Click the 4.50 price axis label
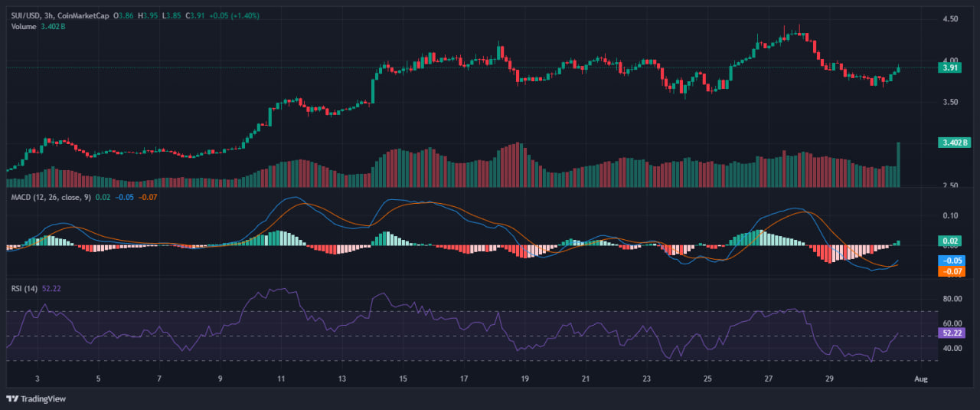 tap(950, 18)
